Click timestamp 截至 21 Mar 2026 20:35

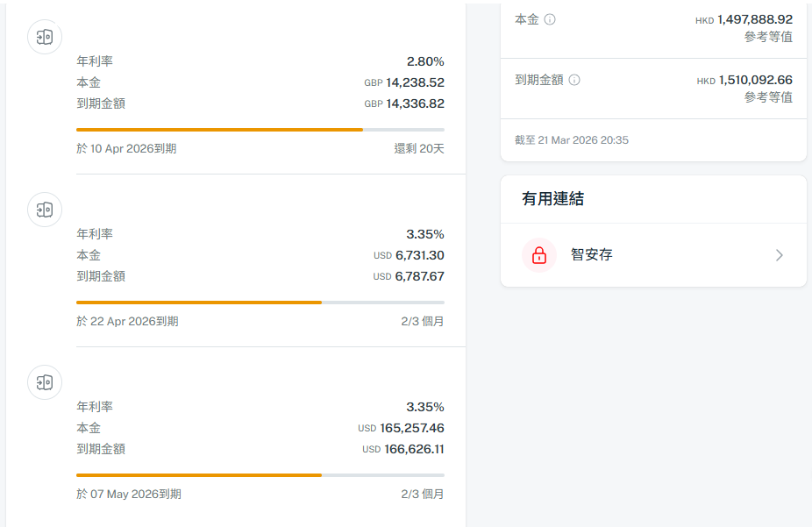pos(572,140)
